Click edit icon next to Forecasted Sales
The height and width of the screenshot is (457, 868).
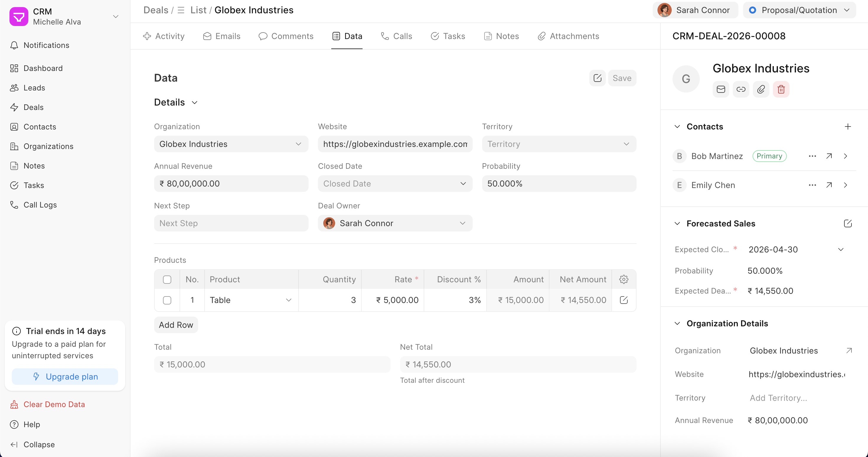pyautogui.click(x=847, y=223)
